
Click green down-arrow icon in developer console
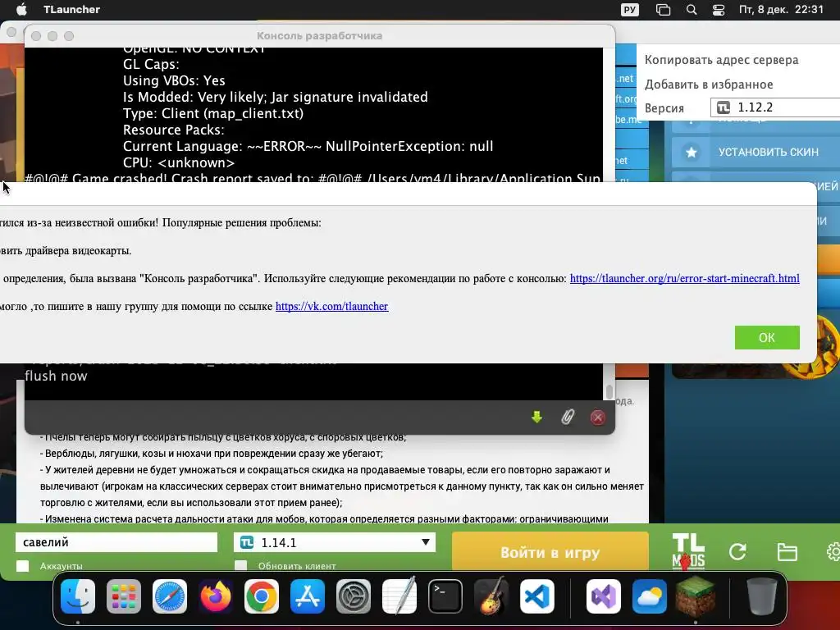[x=536, y=417]
